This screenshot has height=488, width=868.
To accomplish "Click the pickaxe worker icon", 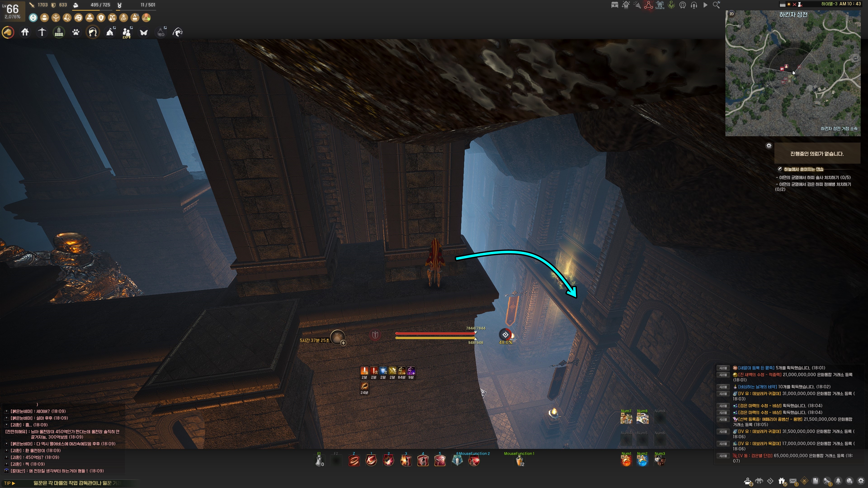I will click(42, 32).
